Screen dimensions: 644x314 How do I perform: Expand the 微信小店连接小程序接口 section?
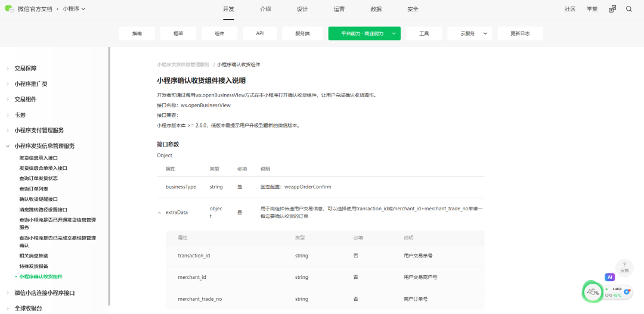coord(8,293)
